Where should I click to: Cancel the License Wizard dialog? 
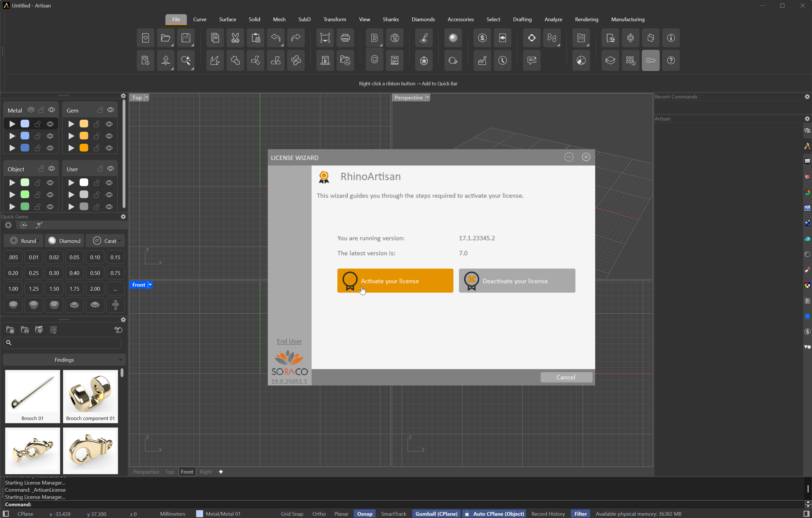566,377
